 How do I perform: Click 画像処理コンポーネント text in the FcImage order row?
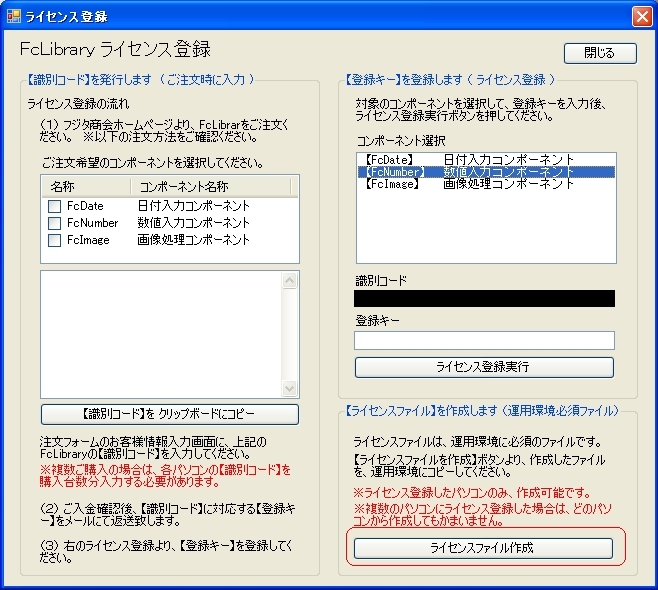point(193,240)
